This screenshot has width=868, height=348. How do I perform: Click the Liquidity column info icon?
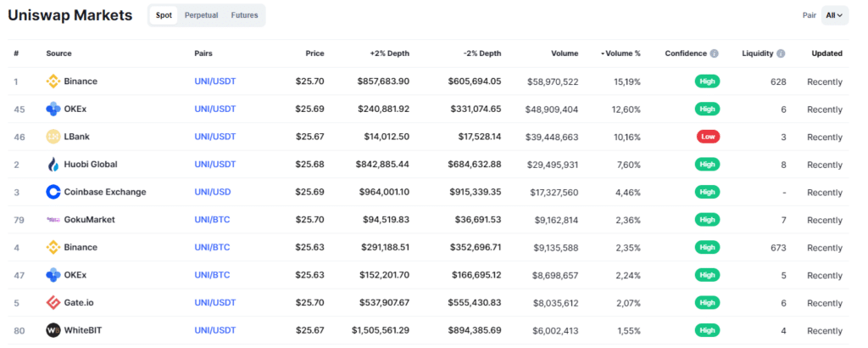click(x=781, y=53)
